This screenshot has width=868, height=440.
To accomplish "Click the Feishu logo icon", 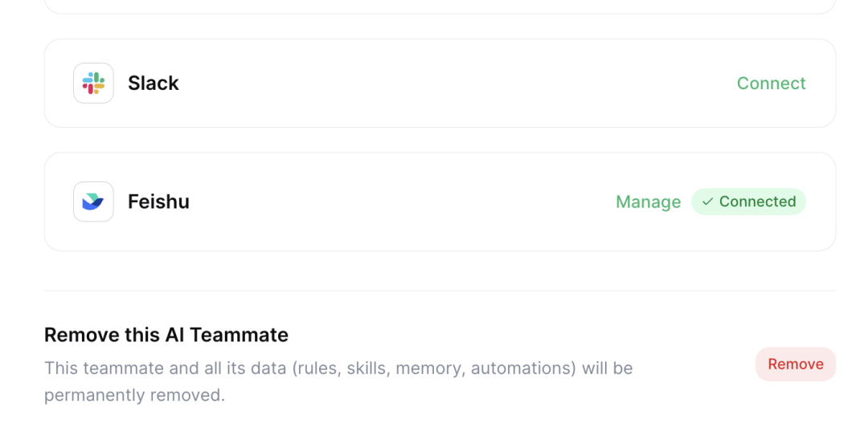I will pos(93,202).
